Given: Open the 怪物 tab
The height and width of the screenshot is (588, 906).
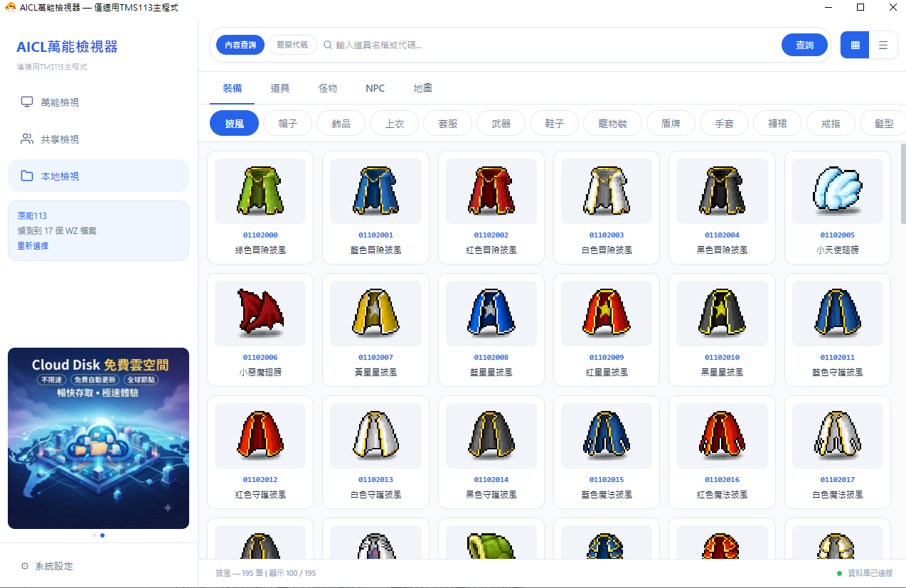Looking at the screenshot, I should tap(328, 88).
